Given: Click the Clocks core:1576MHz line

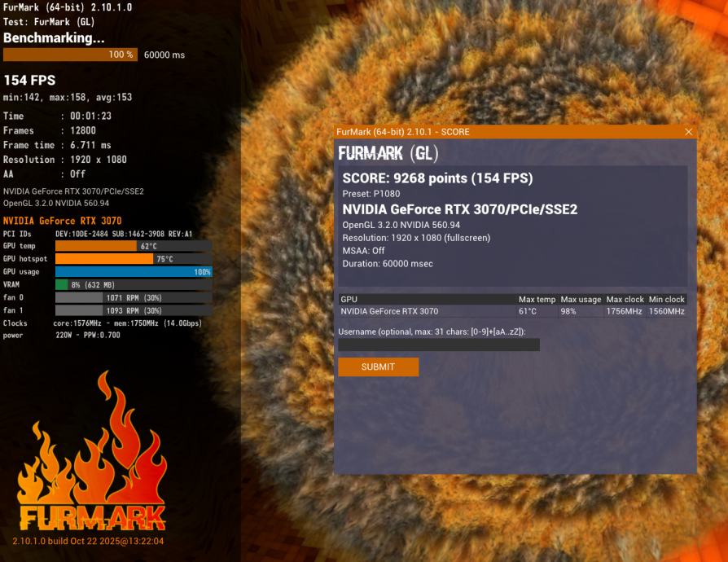Looking at the screenshot, I should (x=103, y=323).
